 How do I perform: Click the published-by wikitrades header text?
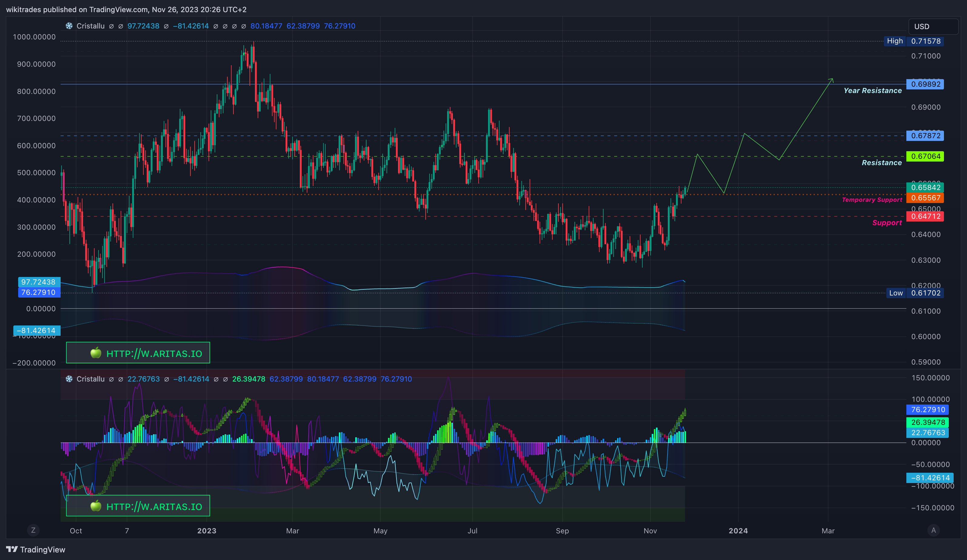[126, 9]
